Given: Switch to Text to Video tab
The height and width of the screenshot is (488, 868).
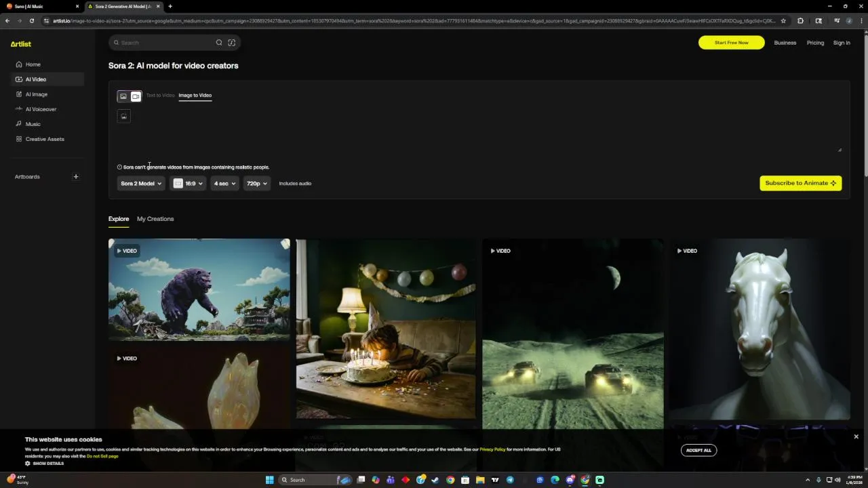Looking at the screenshot, I should click(160, 96).
